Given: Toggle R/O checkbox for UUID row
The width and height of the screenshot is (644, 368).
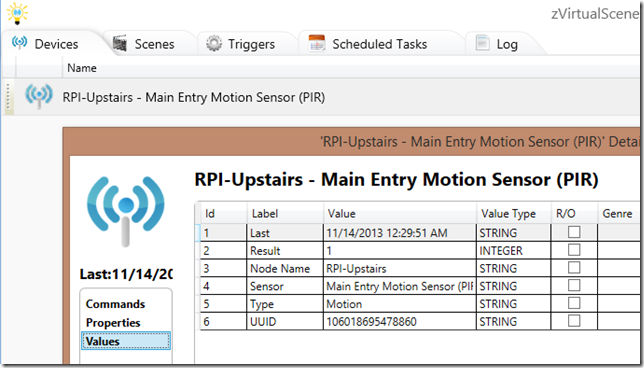Looking at the screenshot, I should 574,320.
